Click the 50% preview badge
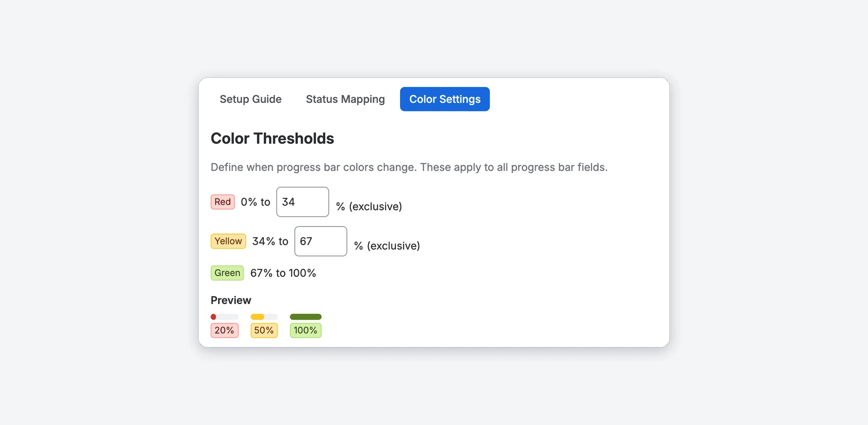 264,331
